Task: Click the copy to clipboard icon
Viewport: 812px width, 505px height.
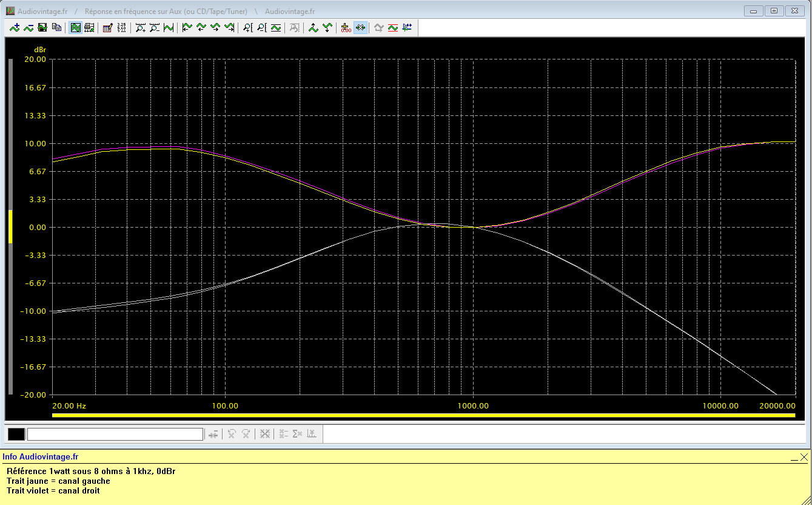Action: (56, 27)
